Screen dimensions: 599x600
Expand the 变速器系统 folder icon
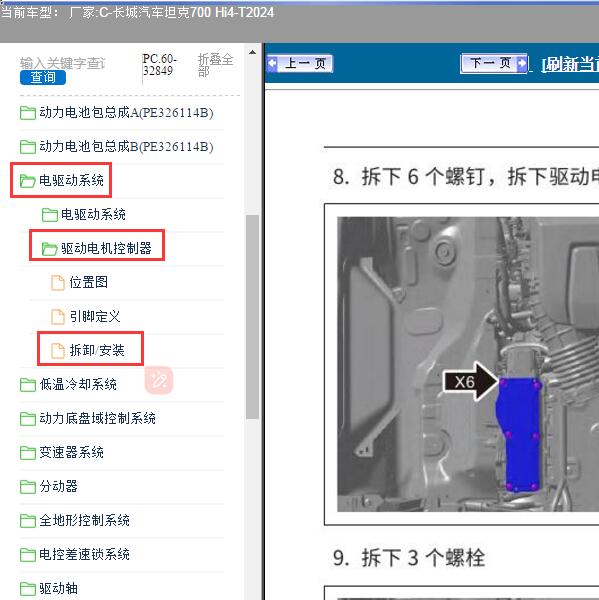(28, 453)
